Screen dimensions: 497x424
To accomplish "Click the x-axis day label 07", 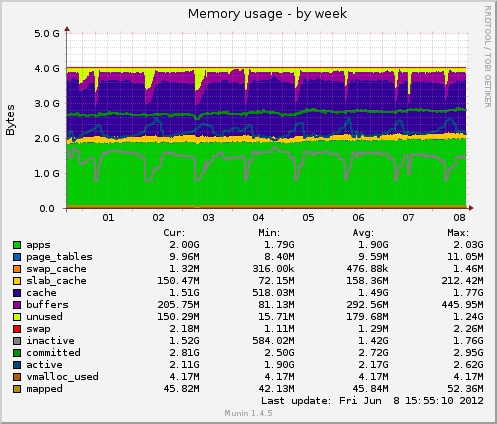I will tap(408, 218).
